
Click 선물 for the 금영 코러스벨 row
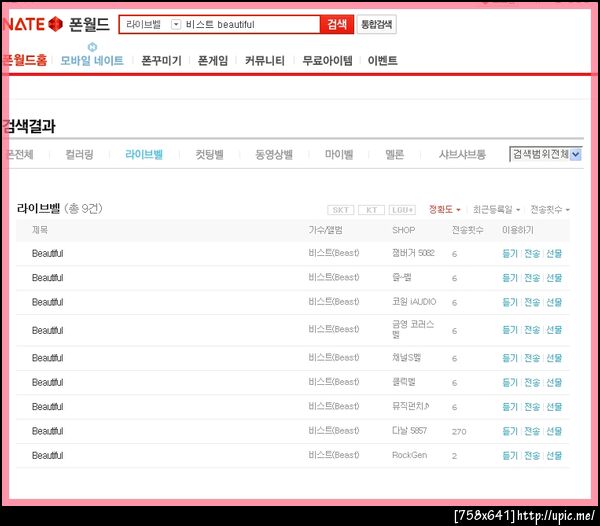[x=554, y=330]
